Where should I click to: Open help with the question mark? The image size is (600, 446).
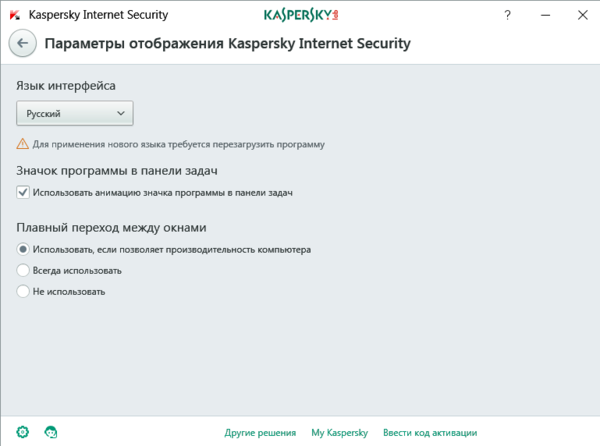[509, 15]
